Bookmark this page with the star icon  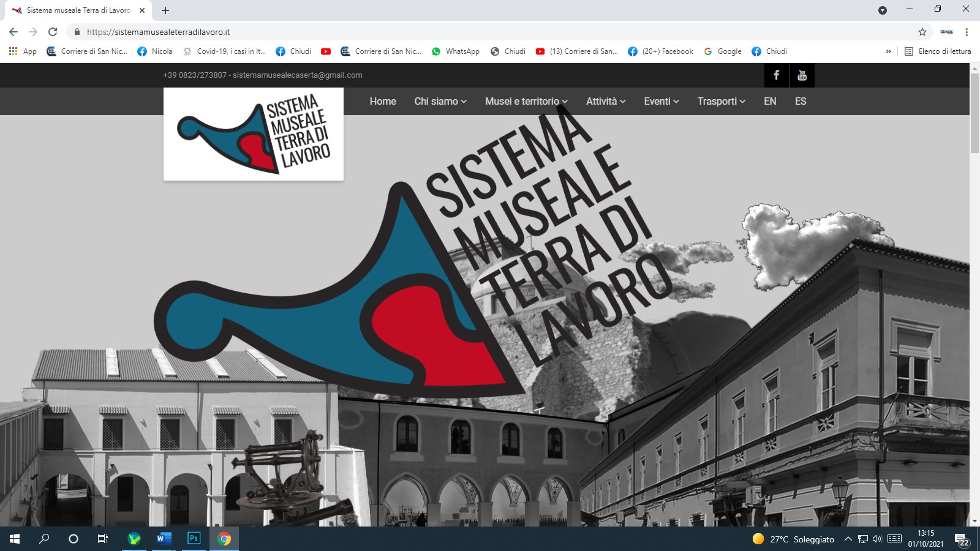(x=922, y=32)
